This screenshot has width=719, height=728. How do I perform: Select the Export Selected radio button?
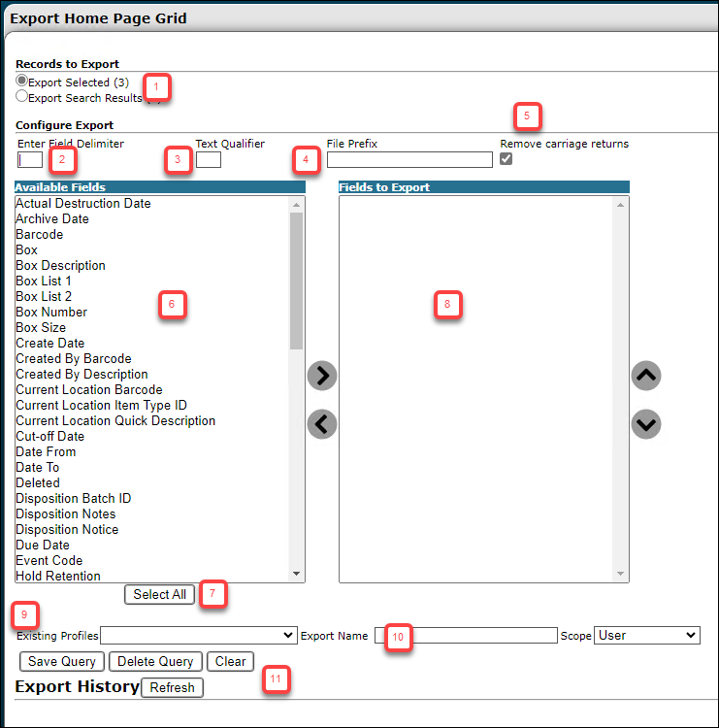point(21,82)
